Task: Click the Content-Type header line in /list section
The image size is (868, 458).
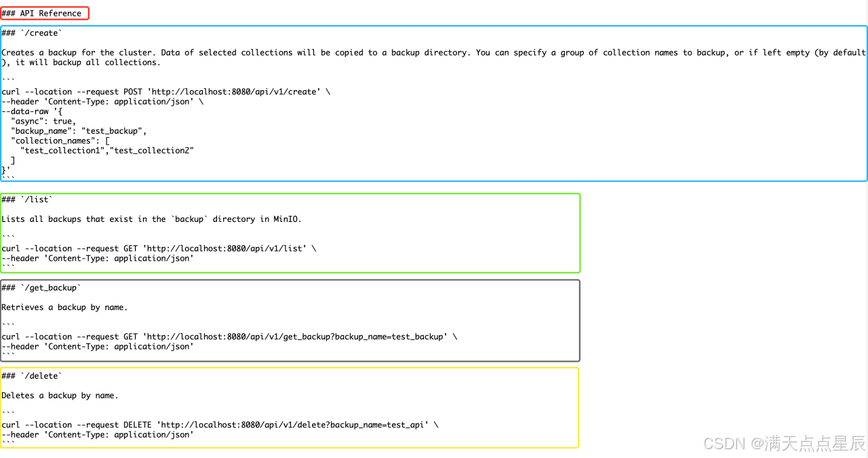Action: point(98,259)
